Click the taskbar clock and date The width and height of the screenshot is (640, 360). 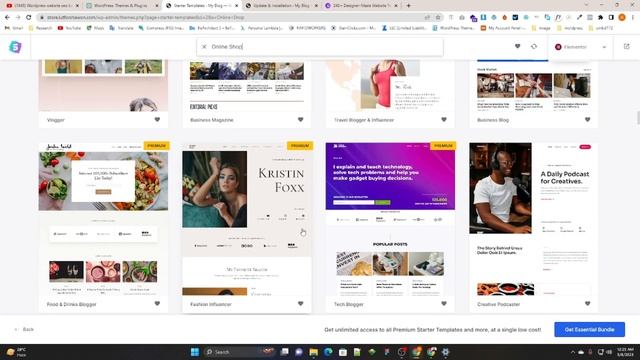tap(625, 352)
